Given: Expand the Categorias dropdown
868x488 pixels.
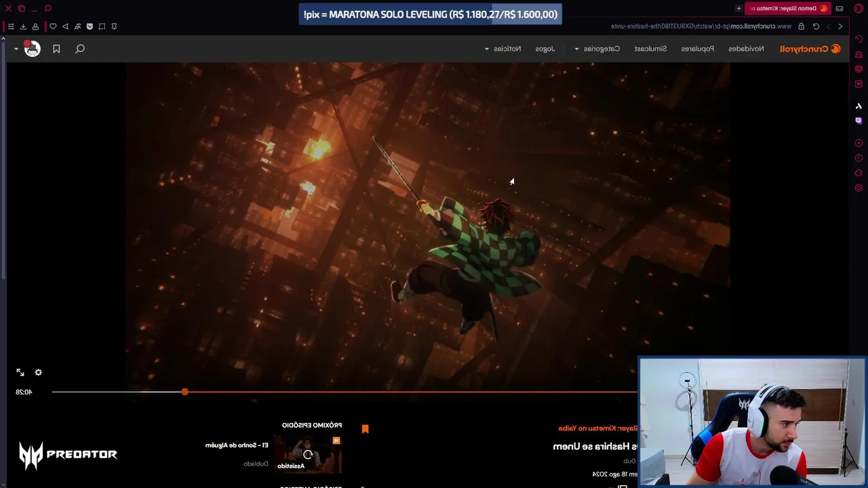Looking at the screenshot, I should (x=597, y=49).
